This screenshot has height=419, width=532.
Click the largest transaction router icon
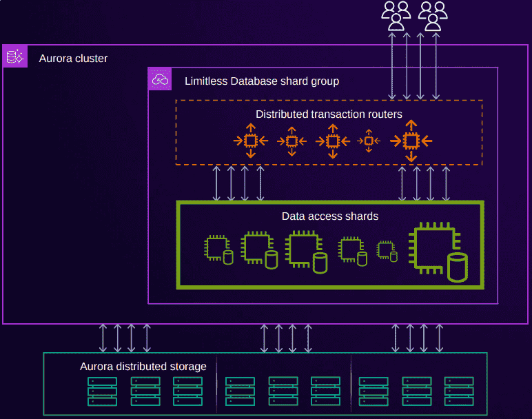pyautogui.click(x=411, y=141)
